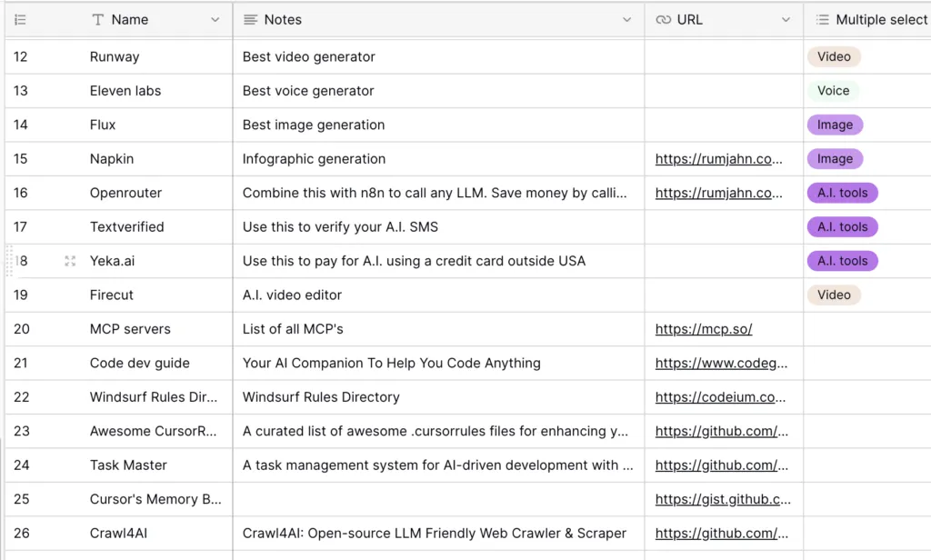Click the URL field link icon
Viewport: 931px width, 560px height.
coord(664,19)
